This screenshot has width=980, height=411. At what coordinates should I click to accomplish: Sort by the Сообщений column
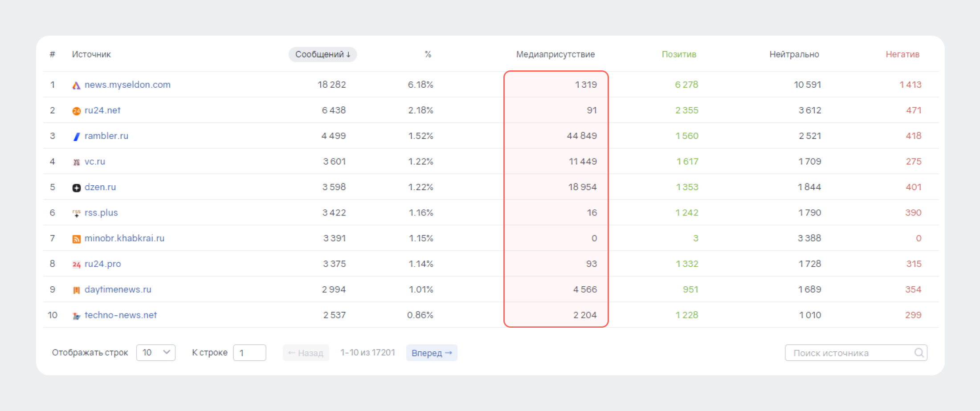tap(323, 54)
